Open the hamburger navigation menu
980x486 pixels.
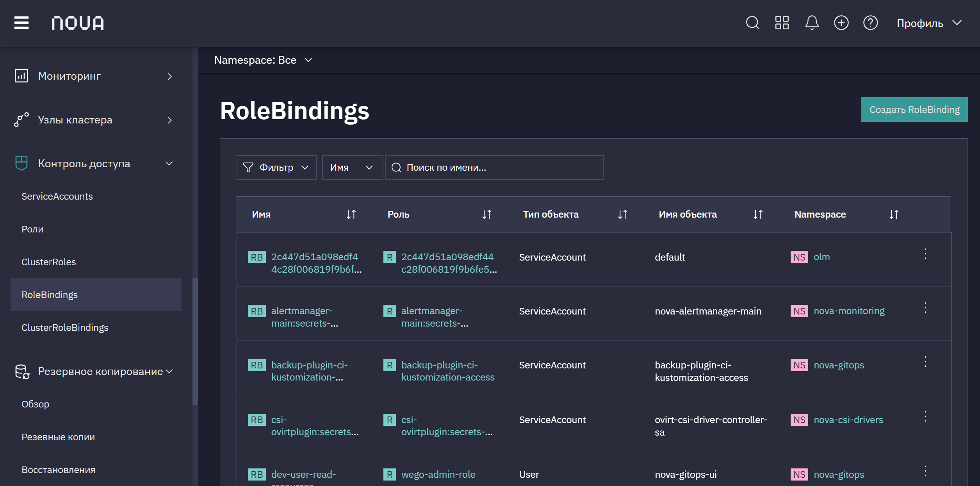21,23
